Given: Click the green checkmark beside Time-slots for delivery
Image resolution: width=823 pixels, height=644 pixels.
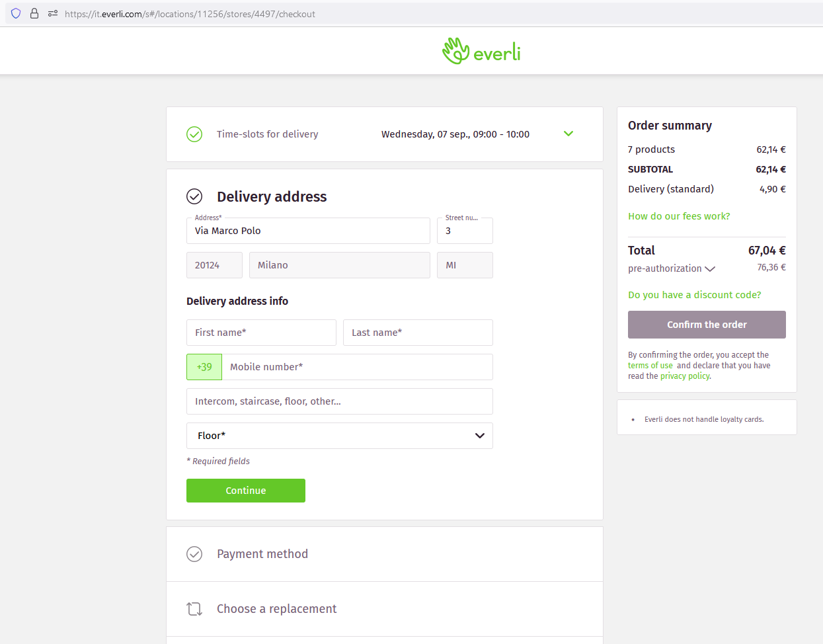Looking at the screenshot, I should click(194, 134).
